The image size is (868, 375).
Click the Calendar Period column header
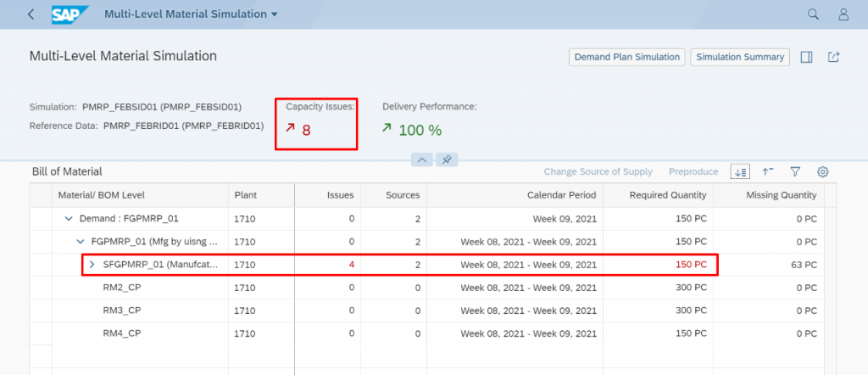tap(515, 195)
